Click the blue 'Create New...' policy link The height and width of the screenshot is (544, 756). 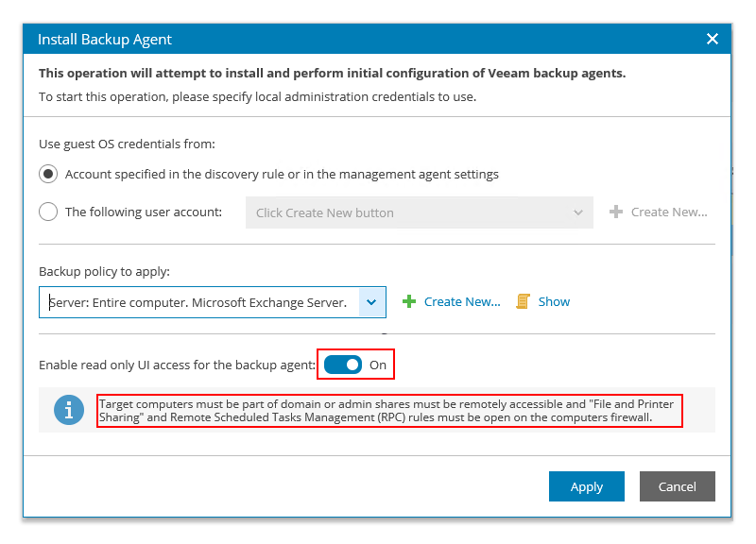[x=462, y=302]
